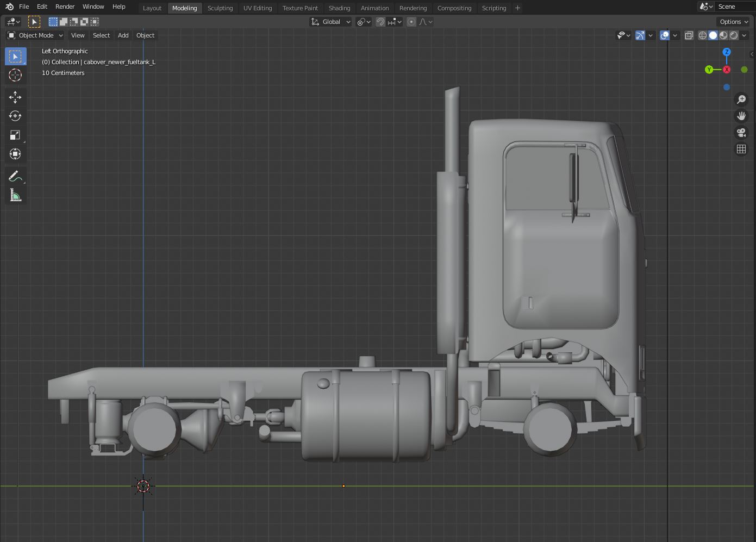756x542 pixels.
Task: Click the blue Z axis gizmo
Action: click(727, 52)
